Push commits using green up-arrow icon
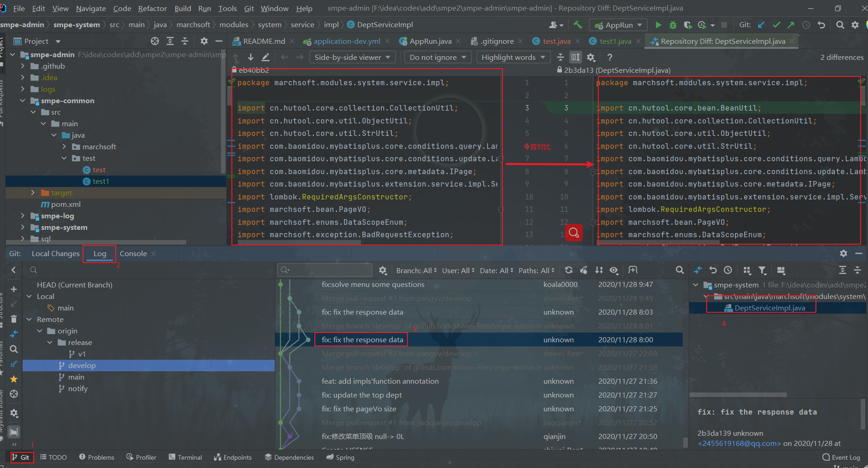This screenshot has height=468, width=868. coord(791,25)
